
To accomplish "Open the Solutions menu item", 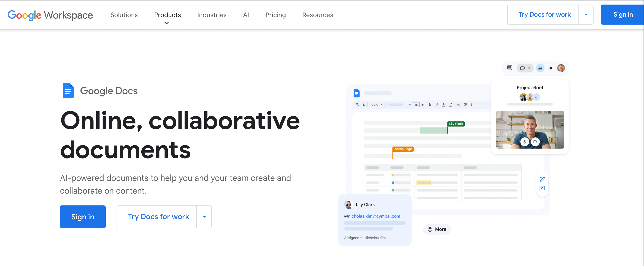I will coord(124,15).
